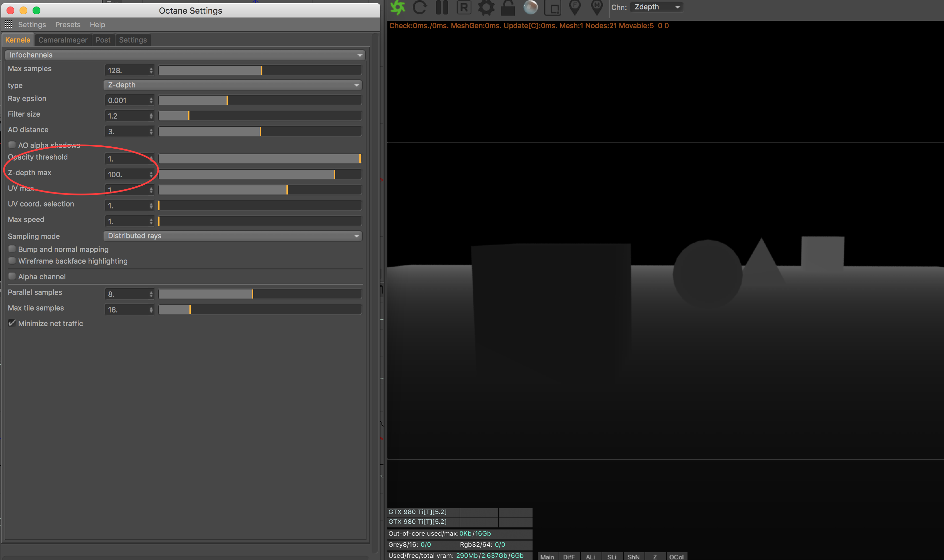Image resolution: width=944 pixels, height=560 pixels.
Task: Uncheck Minimize net traffic
Action: click(x=12, y=323)
